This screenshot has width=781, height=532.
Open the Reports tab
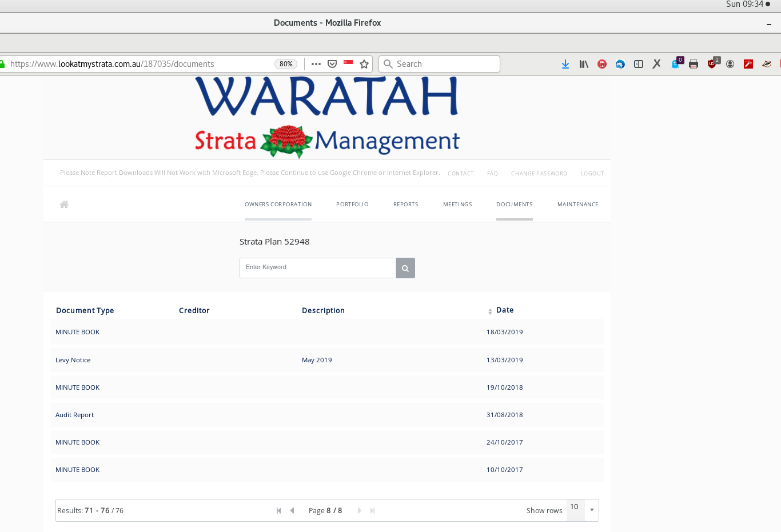click(406, 205)
